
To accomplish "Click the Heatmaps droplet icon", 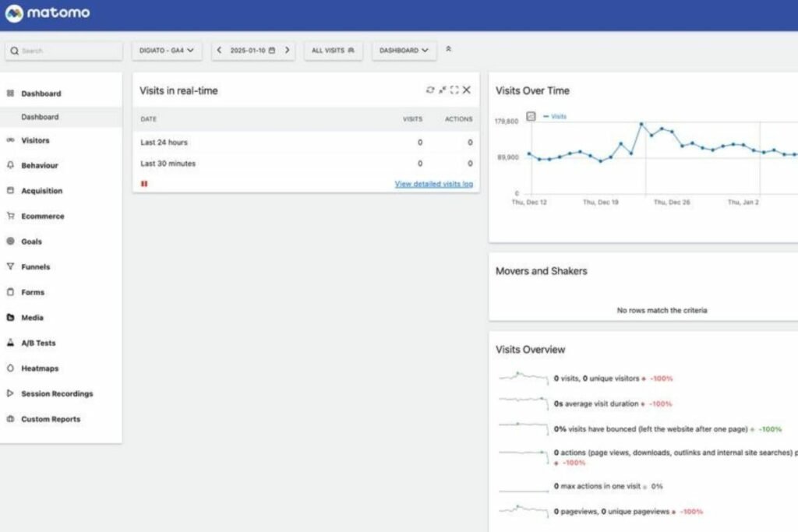I will pyautogui.click(x=10, y=368).
